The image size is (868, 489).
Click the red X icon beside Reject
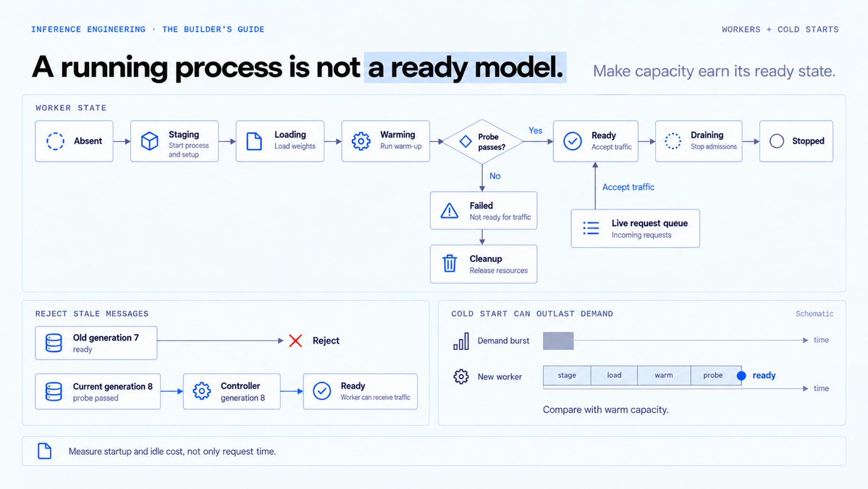pyautogui.click(x=295, y=340)
